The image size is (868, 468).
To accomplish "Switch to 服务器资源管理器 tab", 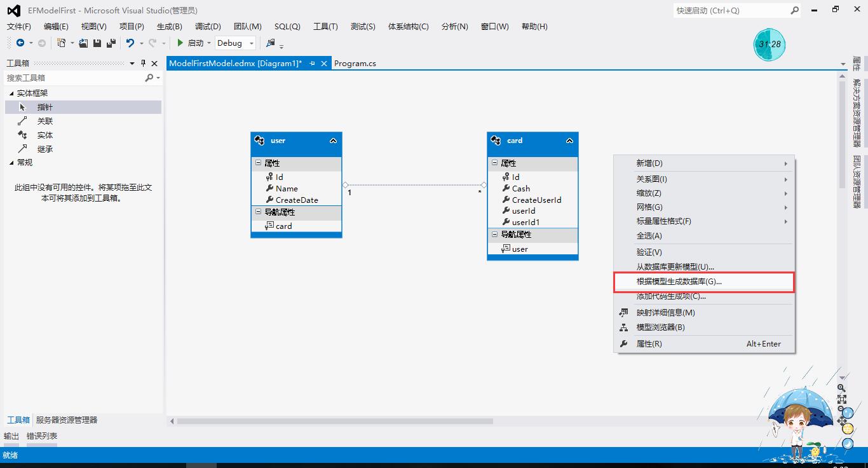I will [x=67, y=420].
